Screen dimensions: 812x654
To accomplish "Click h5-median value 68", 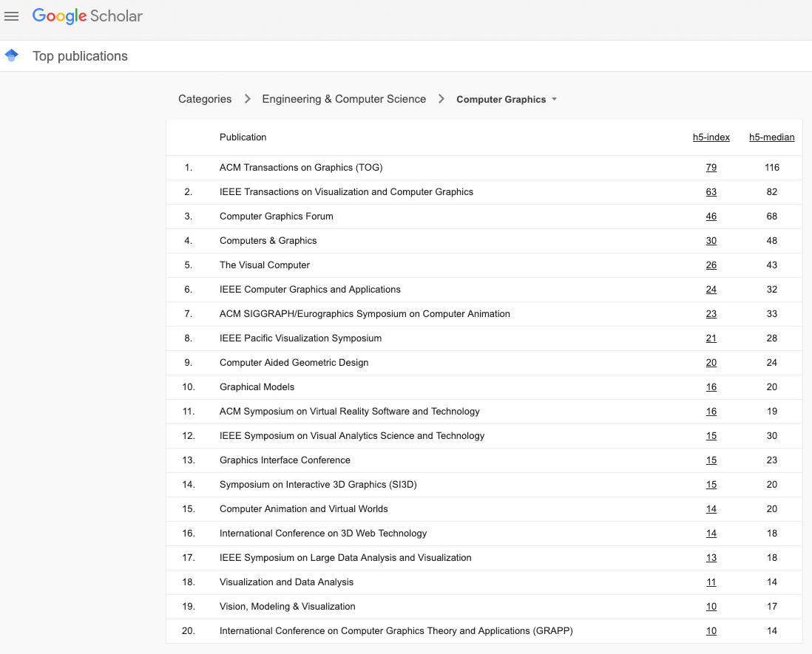I will point(771,217).
